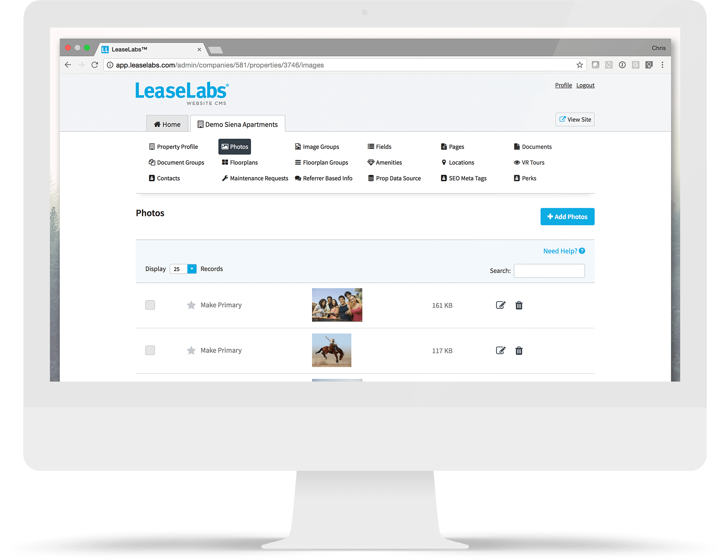728x560 pixels.
Task: Open the Demo Siena Apartments tab
Action: click(238, 124)
